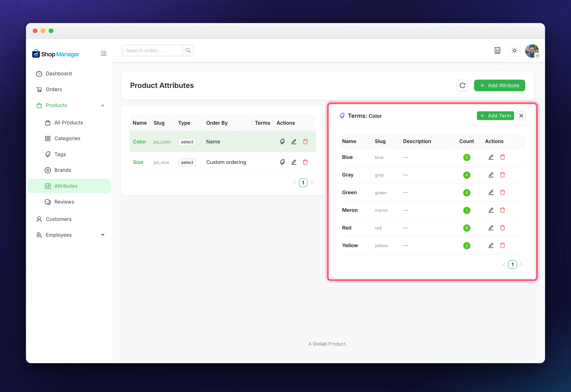Open the user avatar menu
Image resolution: width=571 pixels, height=392 pixels.
tap(532, 51)
